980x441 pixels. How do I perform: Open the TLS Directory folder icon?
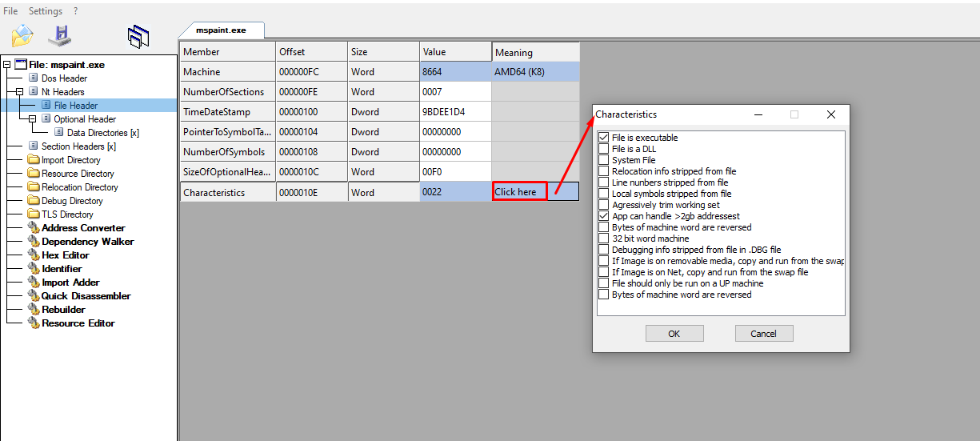(34, 214)
